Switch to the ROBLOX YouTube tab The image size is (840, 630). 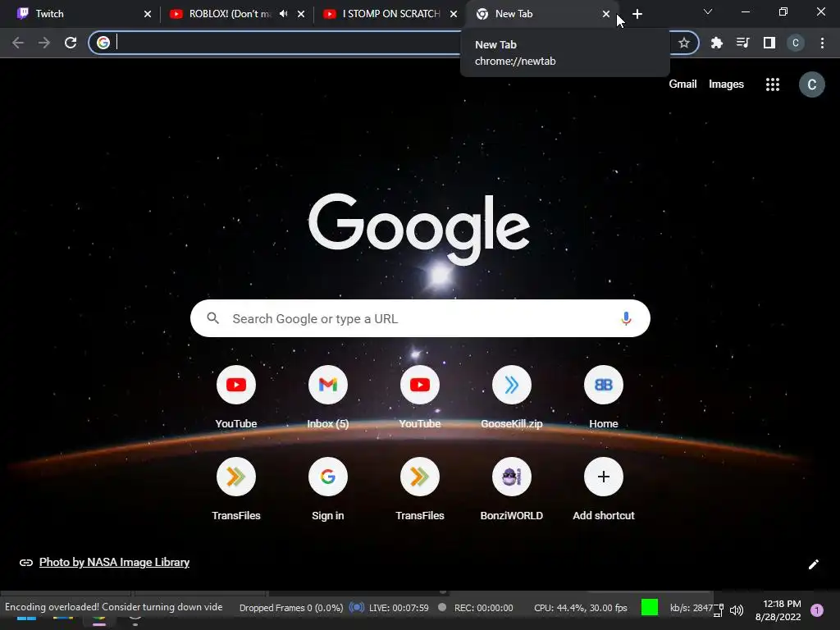[x=231, y=14]
